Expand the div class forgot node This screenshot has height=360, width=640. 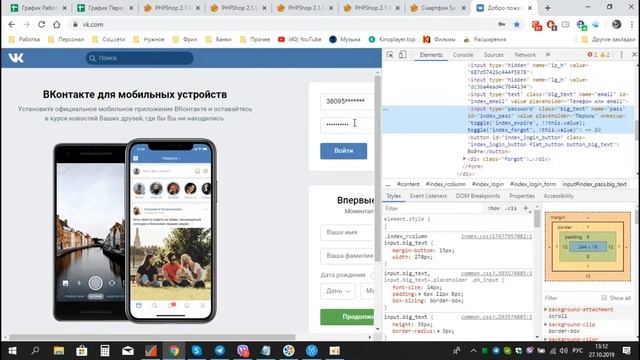(464, 159)
